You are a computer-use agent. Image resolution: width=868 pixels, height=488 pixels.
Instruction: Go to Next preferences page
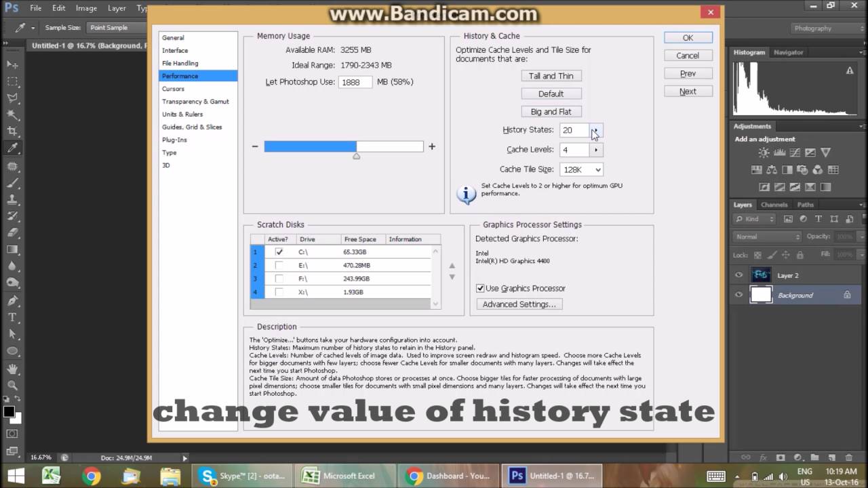coord(688,91)
